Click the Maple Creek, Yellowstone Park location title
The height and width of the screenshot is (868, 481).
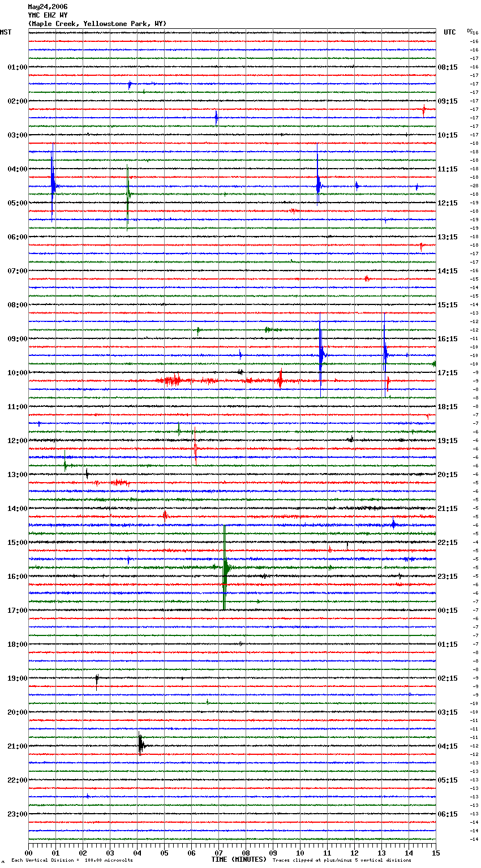coord(97,24)
